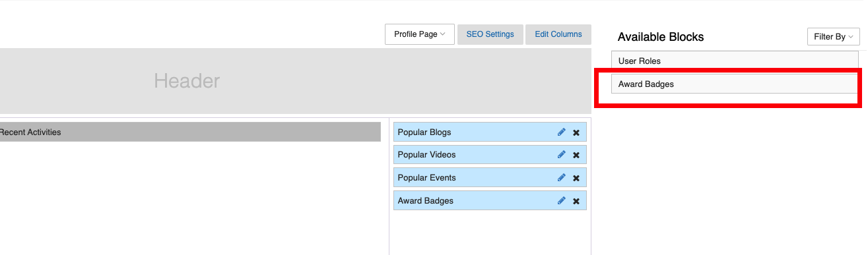Image resolution: width=868 pixels, height=255 pixels.
Task: Select the Recent Activities block
Action: pyautogui.click(x=190, y=132)
